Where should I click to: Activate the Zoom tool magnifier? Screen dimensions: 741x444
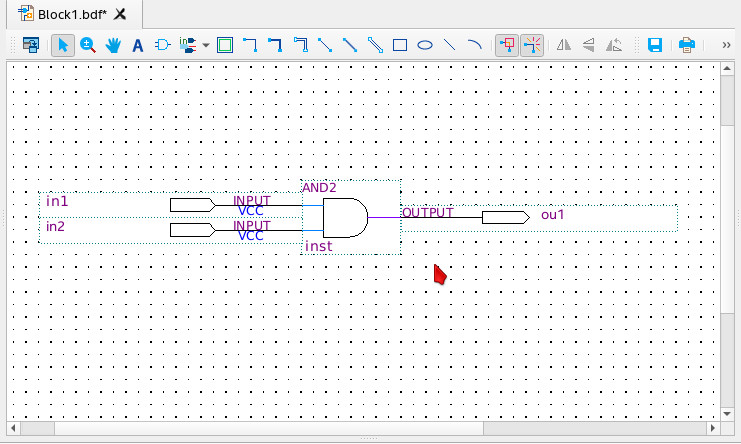click(88, 45)
